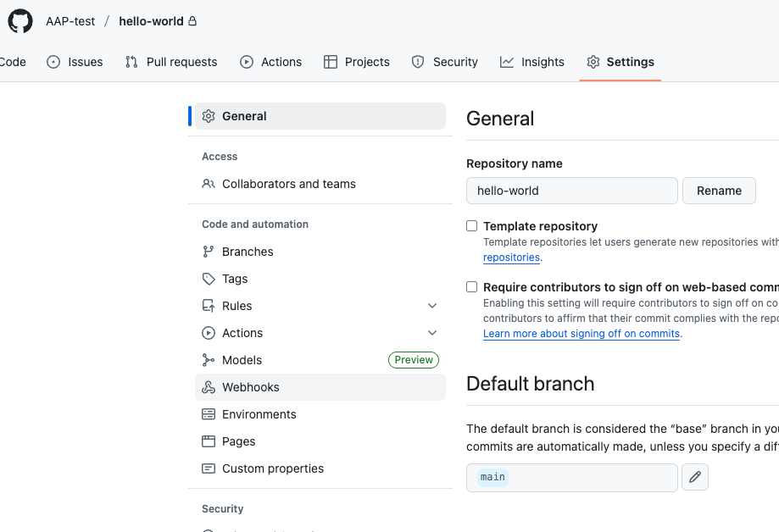Switch to the Pull requests tab
Screen dimensions: 779x532
[170, 62]
